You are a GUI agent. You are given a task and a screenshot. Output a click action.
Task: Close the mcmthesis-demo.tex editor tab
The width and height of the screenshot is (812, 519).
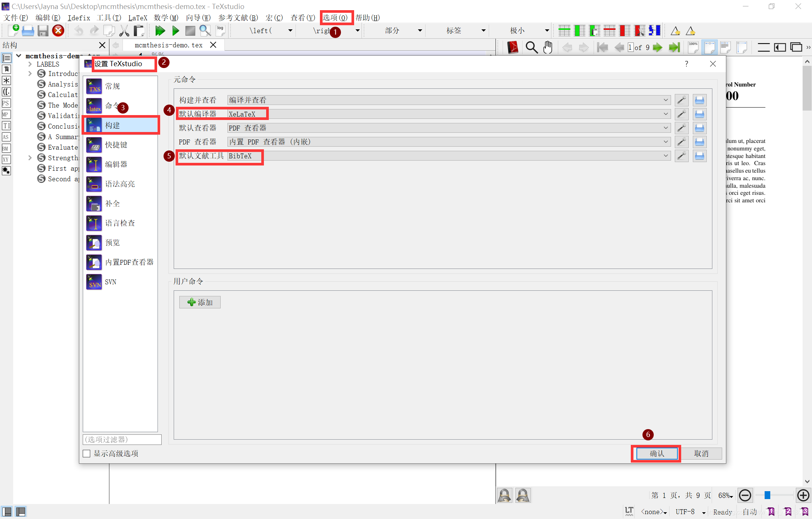(x=213, y=45)
